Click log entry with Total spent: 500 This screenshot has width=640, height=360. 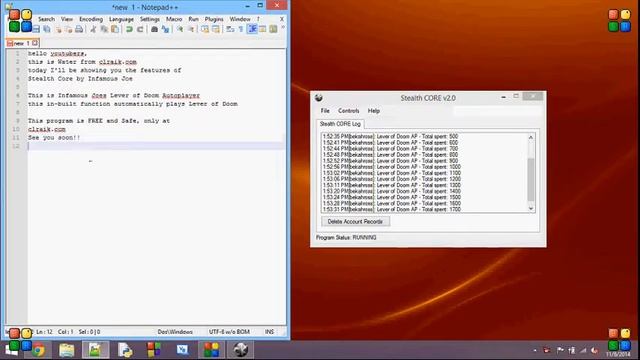[x=390, y=136]
